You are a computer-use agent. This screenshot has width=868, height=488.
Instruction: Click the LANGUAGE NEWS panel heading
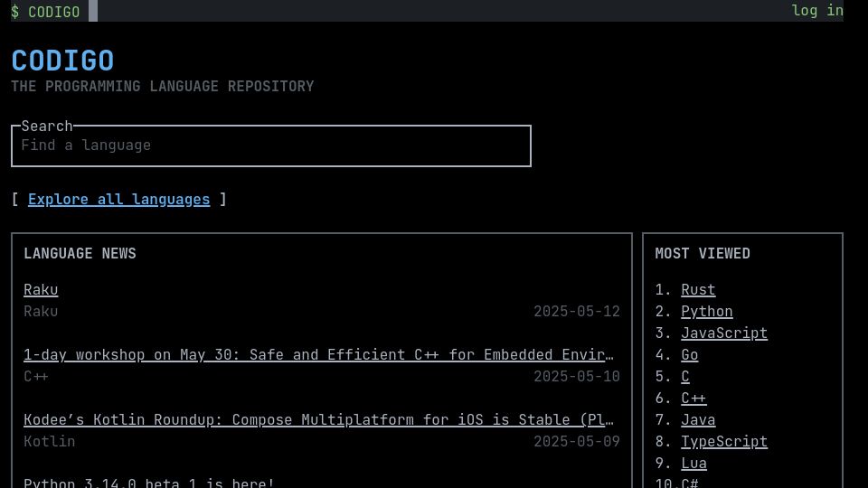coord(80,253)
